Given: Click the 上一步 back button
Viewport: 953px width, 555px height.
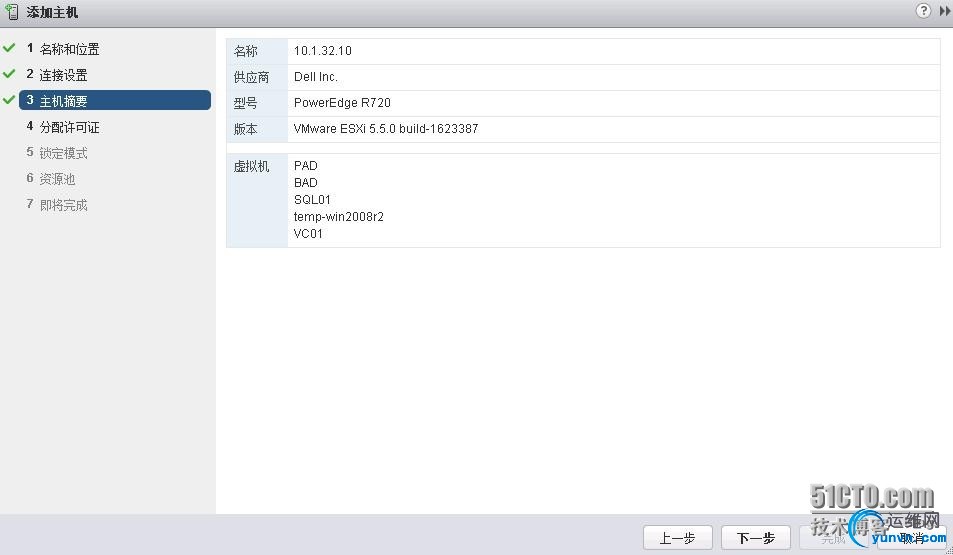Looking at the screenshot, I should (x=678, y=538).
